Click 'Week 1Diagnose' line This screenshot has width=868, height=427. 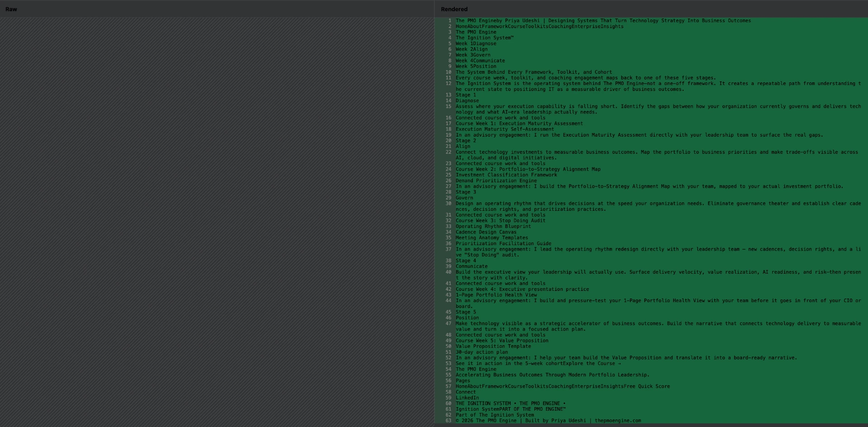click(x=476, y=44)
